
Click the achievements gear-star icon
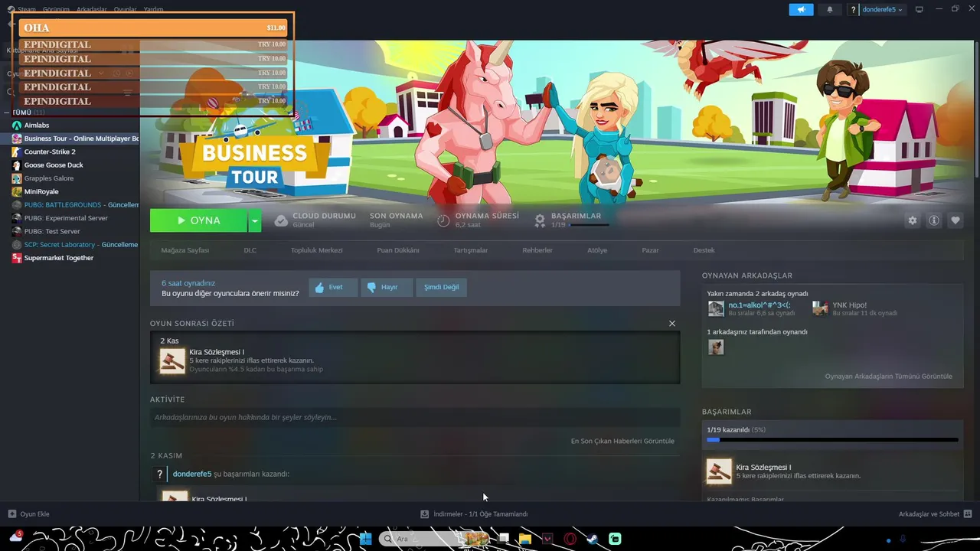540,220
